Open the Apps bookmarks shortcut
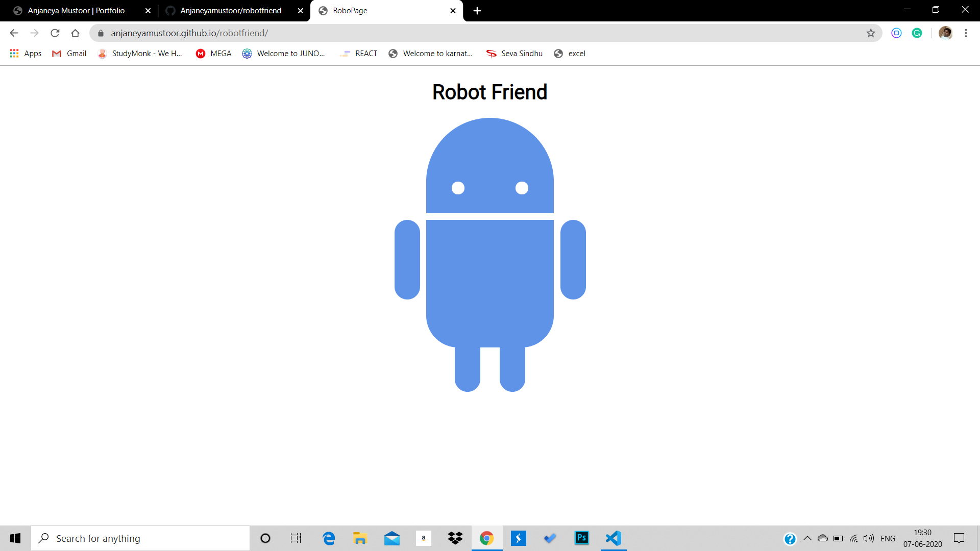The height and width of the screenshot is (551, 980). click(x=26, y=54)
